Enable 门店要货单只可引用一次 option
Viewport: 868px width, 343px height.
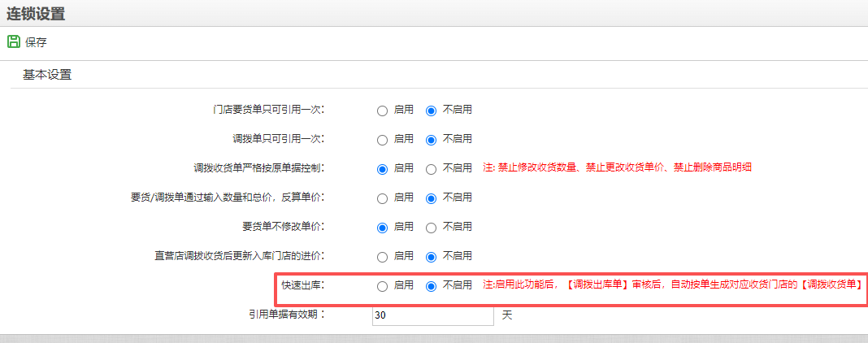tap(382, 111)
